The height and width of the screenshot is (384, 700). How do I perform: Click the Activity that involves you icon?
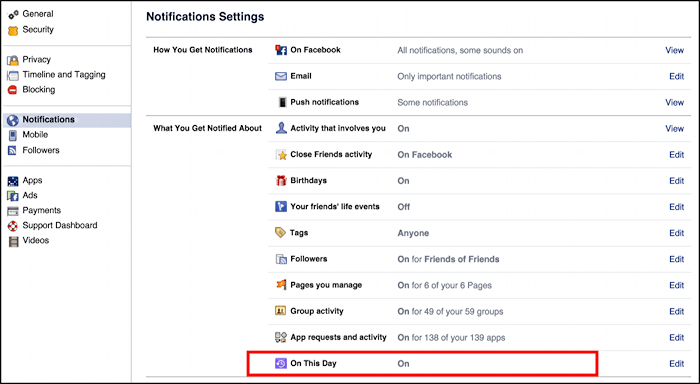(281, 128)
